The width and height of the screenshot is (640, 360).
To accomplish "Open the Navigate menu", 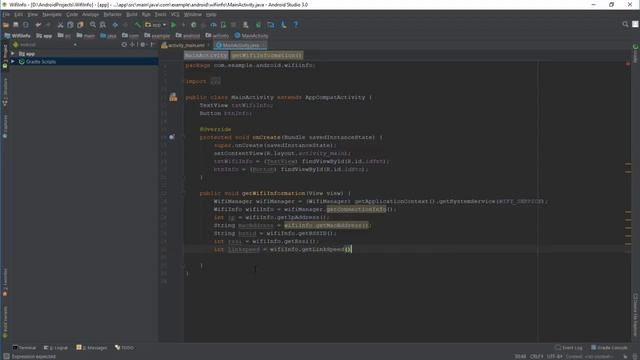I will click(x=52, y=14).
